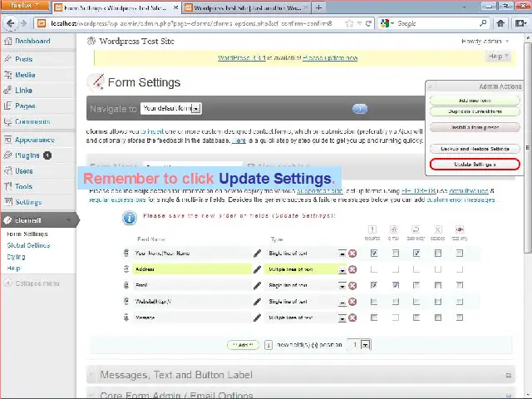
Task: Toggle the auto clear checkbox for Your Name
Action: 416,253
